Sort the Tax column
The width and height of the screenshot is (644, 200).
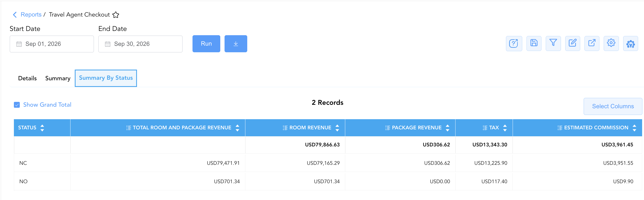505,128
